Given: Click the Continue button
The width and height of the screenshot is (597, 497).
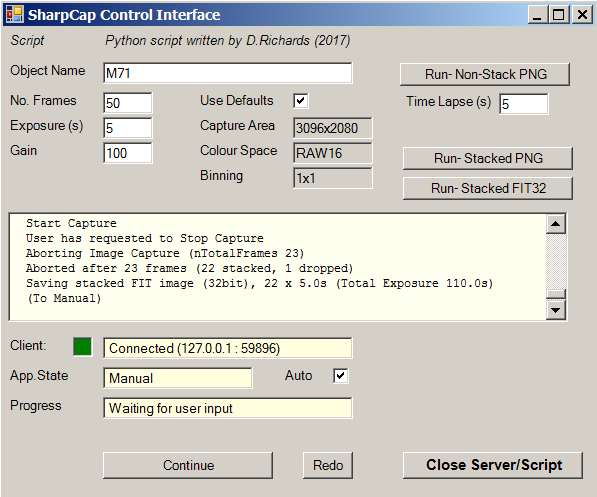Looking at the screenshot, I should tap(188, 465).
